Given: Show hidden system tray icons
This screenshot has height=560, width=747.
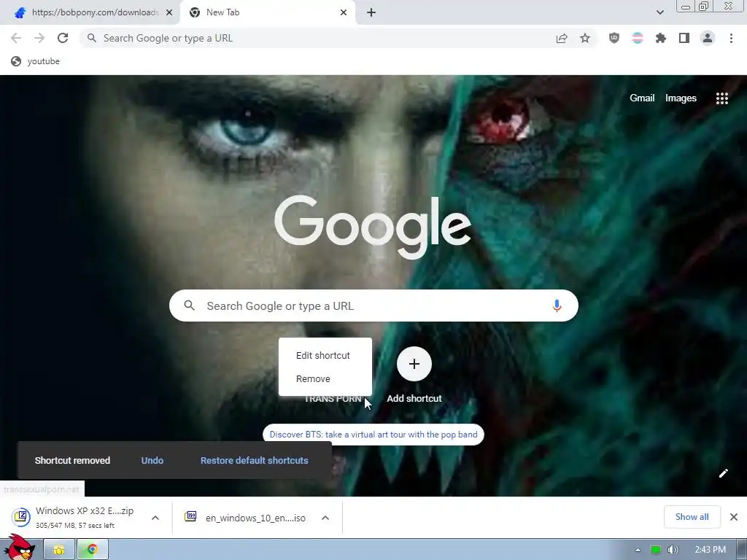Looking at the screenshot, I should pyautogui.click(x=638, y=550).
